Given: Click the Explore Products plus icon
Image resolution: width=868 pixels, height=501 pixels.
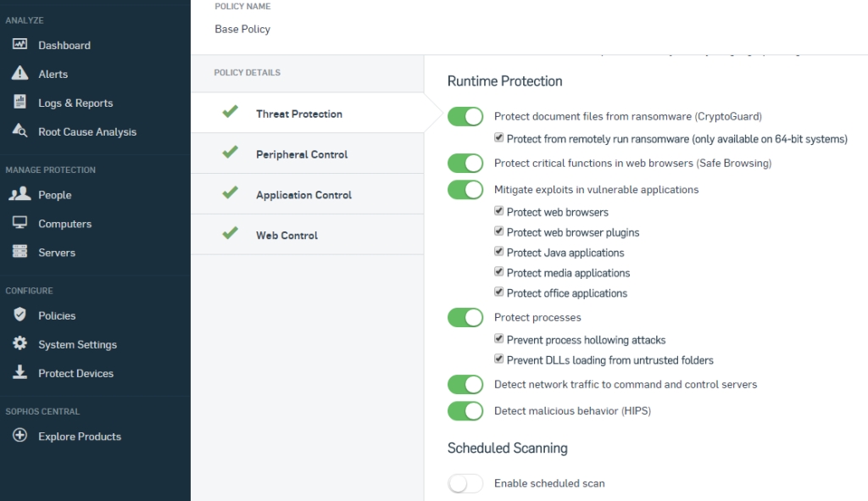Looking at the screenshot, I should 20,436.
